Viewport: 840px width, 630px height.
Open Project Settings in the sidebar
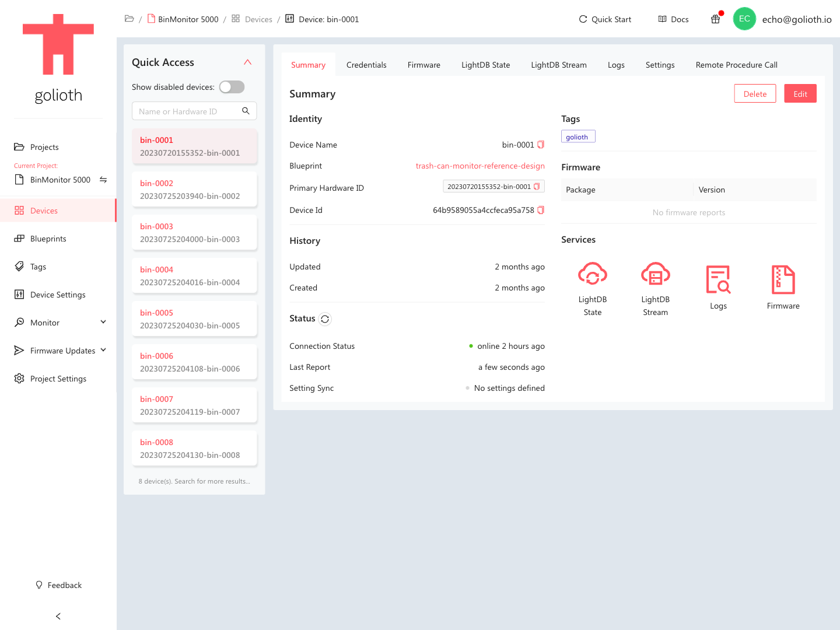point(58,379)
